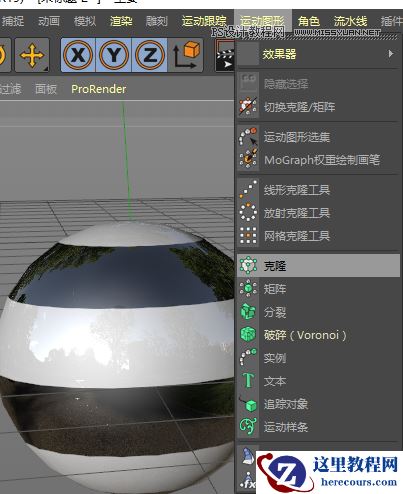Open the 渲染 menu
The height and width of the screenshot is (494, 403).
click(x=121, y=21)
